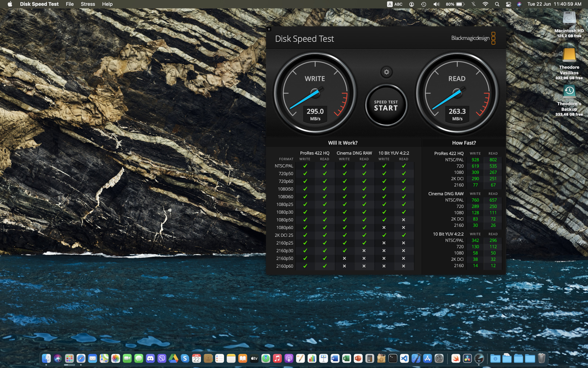Open the Downloads folder in Dock
The width and height of the screenshot is (588, 368).
[495, 358]
